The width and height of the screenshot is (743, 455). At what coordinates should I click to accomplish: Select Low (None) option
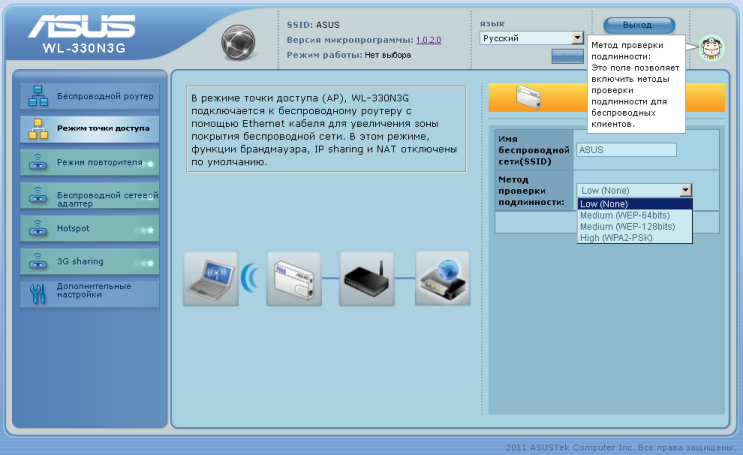(635, 204)
